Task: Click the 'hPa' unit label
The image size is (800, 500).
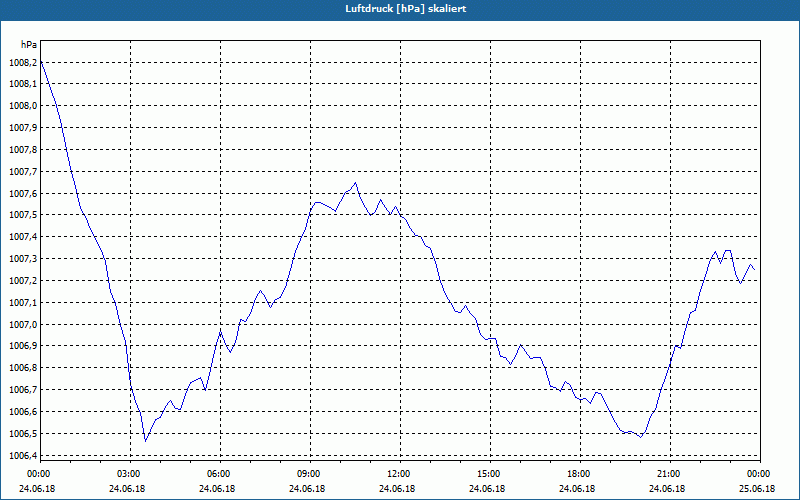Action: (x=29, y=45)
